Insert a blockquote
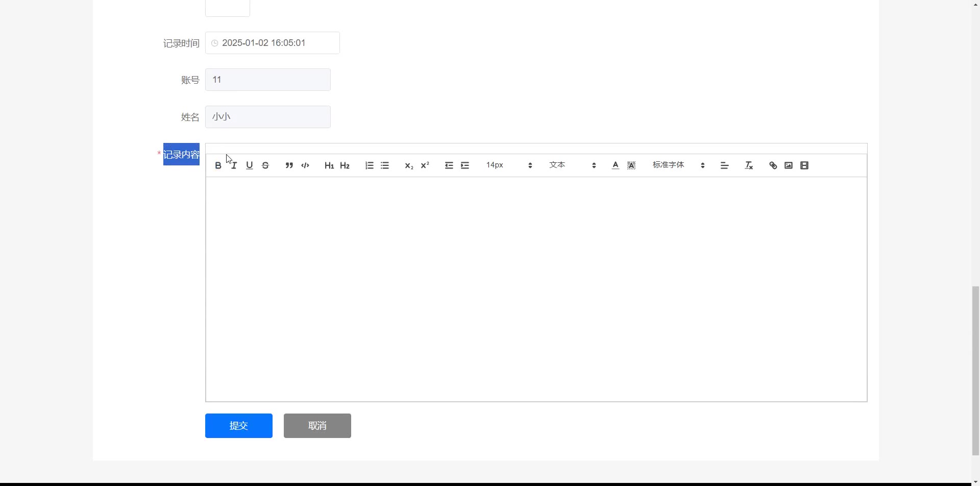This screenshot has width=980, height=486. point(289,165)
